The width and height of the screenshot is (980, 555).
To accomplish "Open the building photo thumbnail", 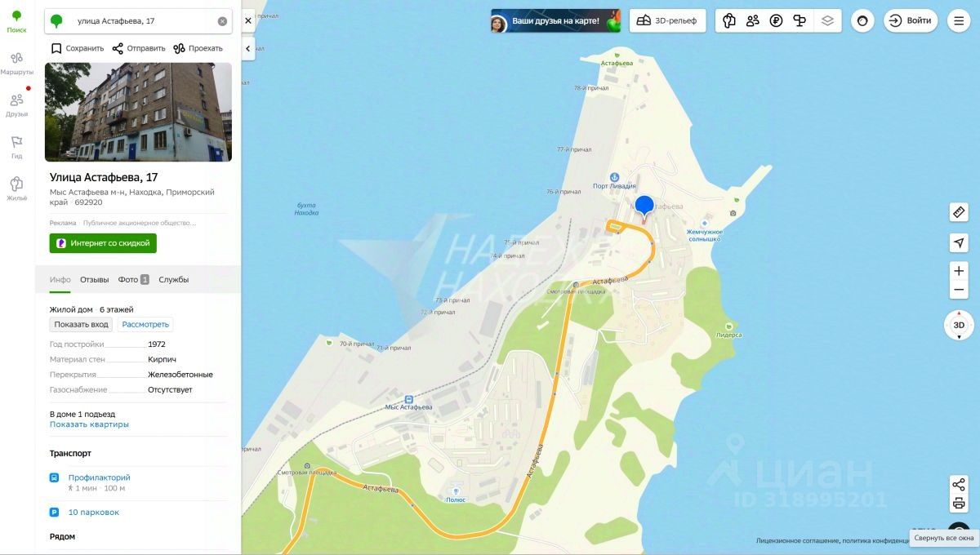I will (138, 112).
